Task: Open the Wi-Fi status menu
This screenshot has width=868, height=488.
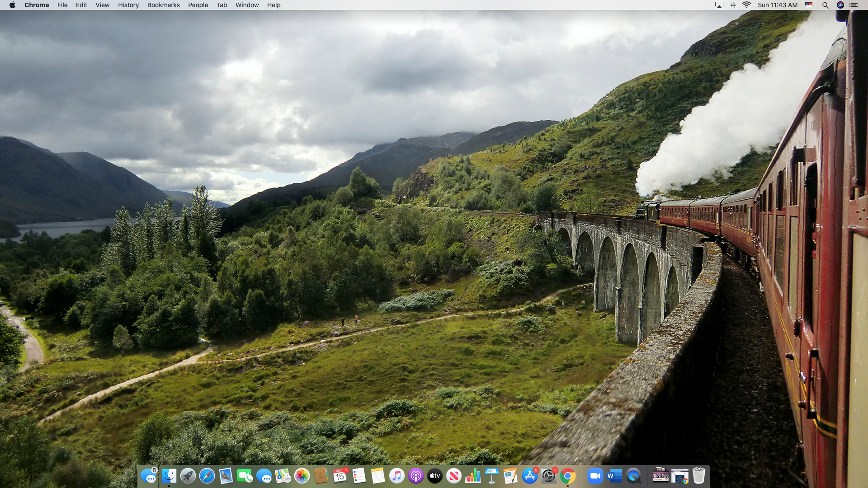Action: point(746,5)
